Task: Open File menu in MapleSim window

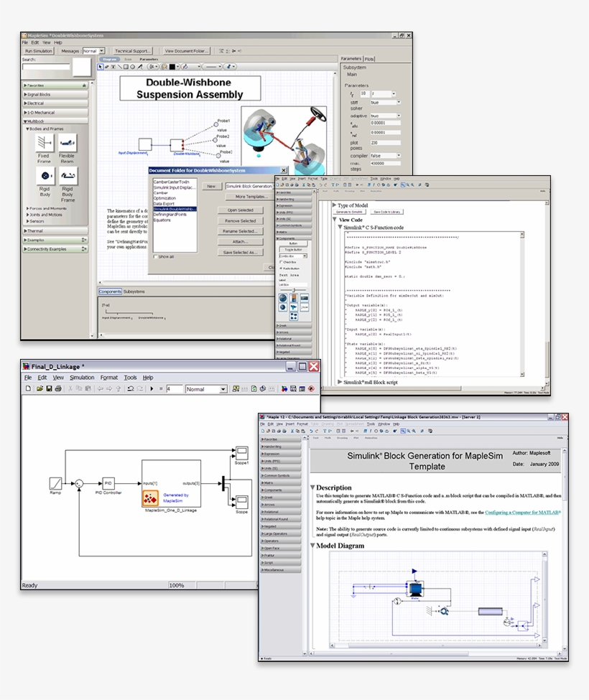Action: [25, 43]
